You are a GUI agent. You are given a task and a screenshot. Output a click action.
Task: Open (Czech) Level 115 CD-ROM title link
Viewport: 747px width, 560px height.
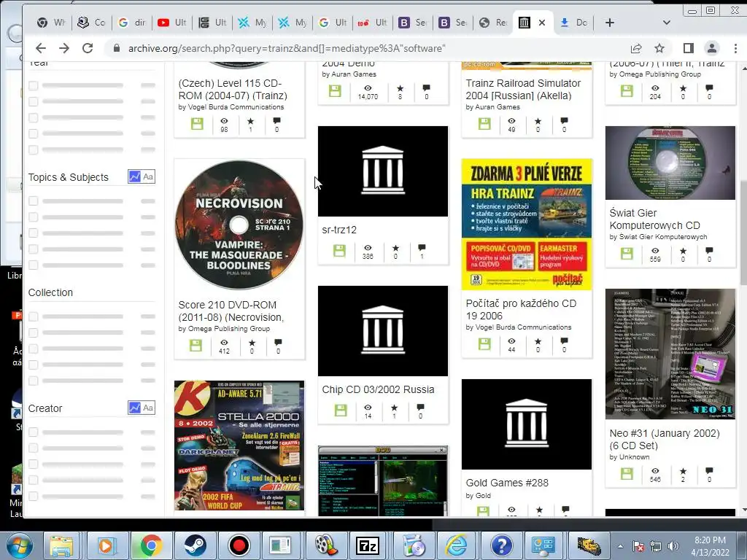tap(233, 89)
